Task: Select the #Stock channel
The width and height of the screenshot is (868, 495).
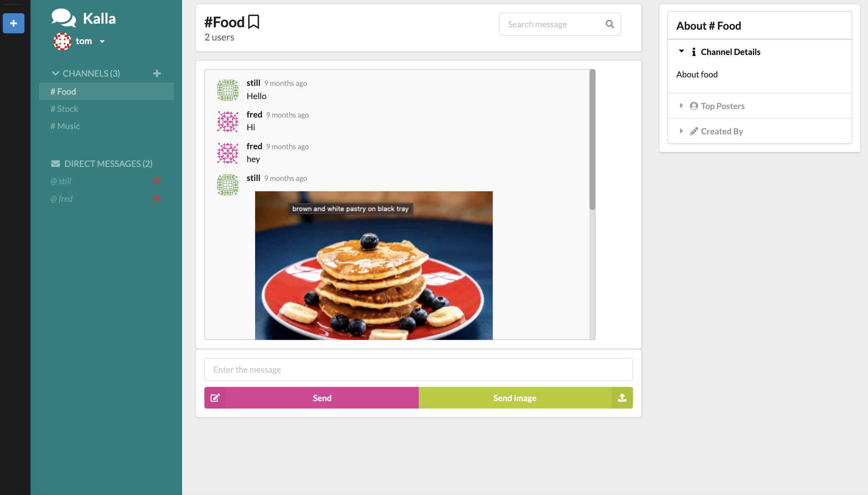Action: click(x=65, y=109)
